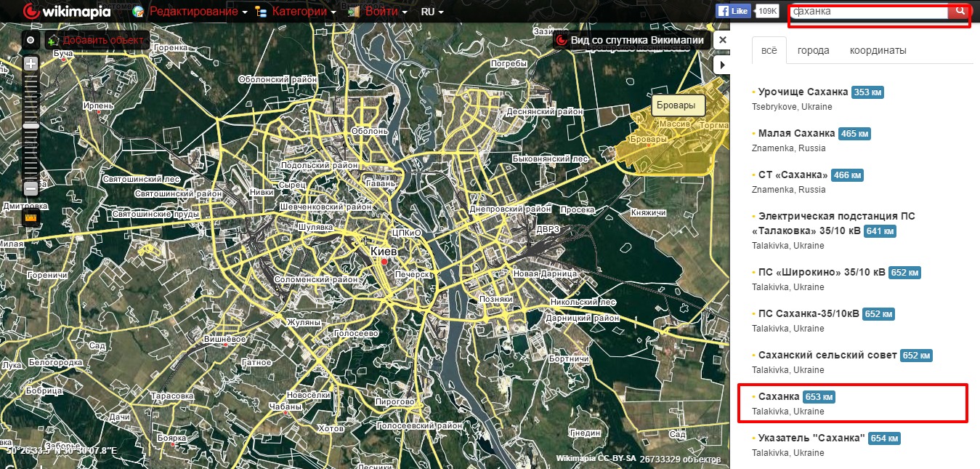
Task: Click the 109K likes counter
Action: click(766, 12)
